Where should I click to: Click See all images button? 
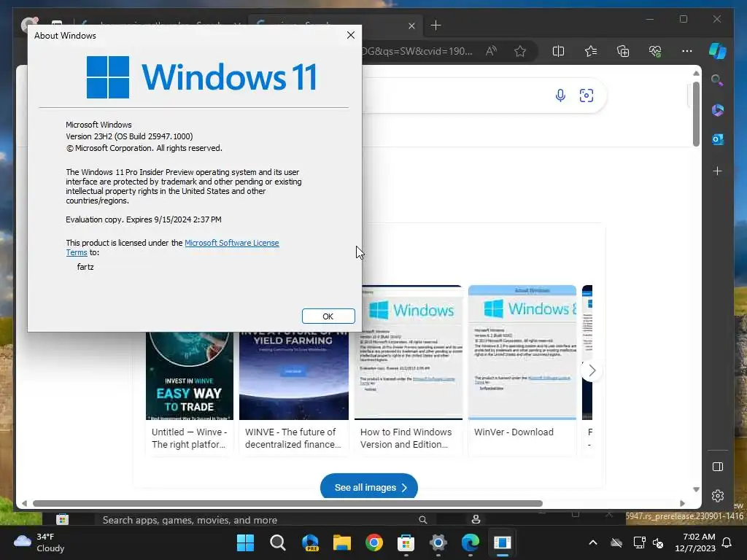[369, 487]
